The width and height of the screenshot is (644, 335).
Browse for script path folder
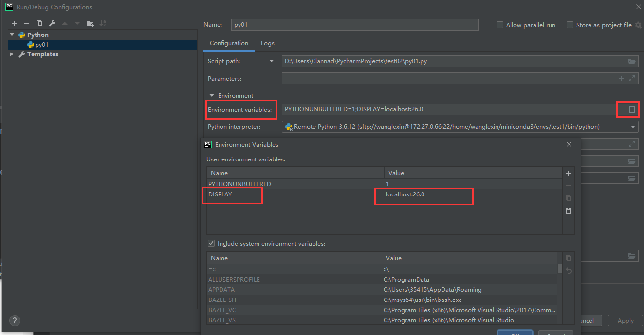pos(632,61)
